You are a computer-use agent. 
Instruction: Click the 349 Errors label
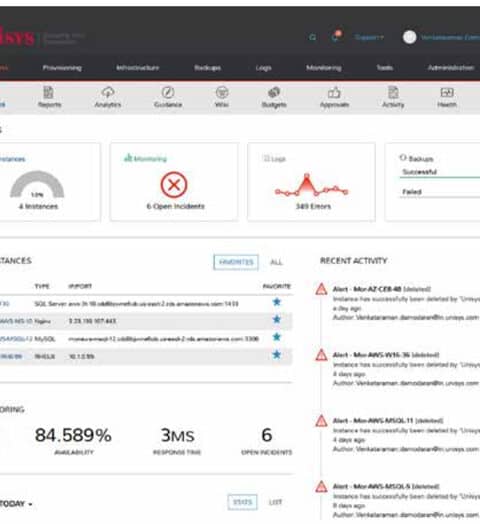tap(313, 206)
